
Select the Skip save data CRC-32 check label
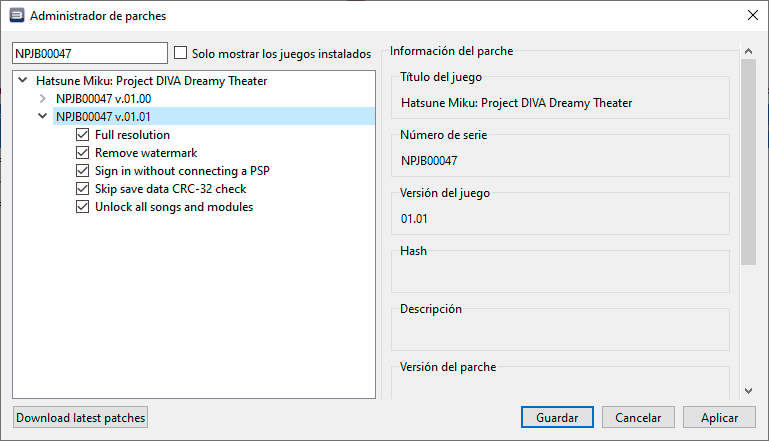click(x=171, y=189)
